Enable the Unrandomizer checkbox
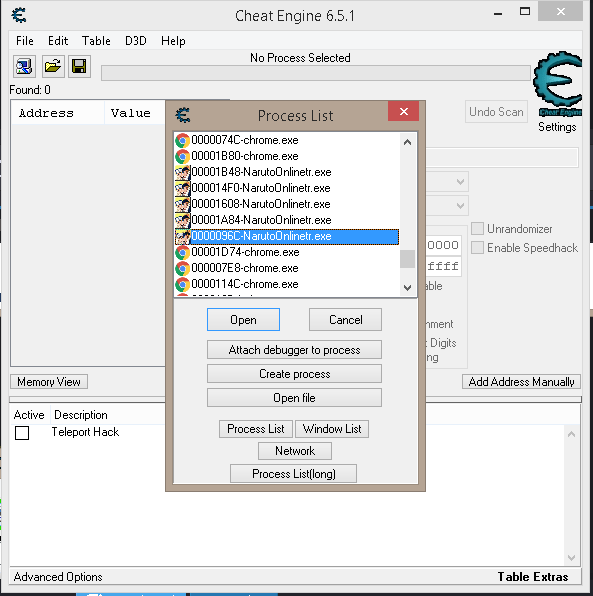 pos(477,229)
